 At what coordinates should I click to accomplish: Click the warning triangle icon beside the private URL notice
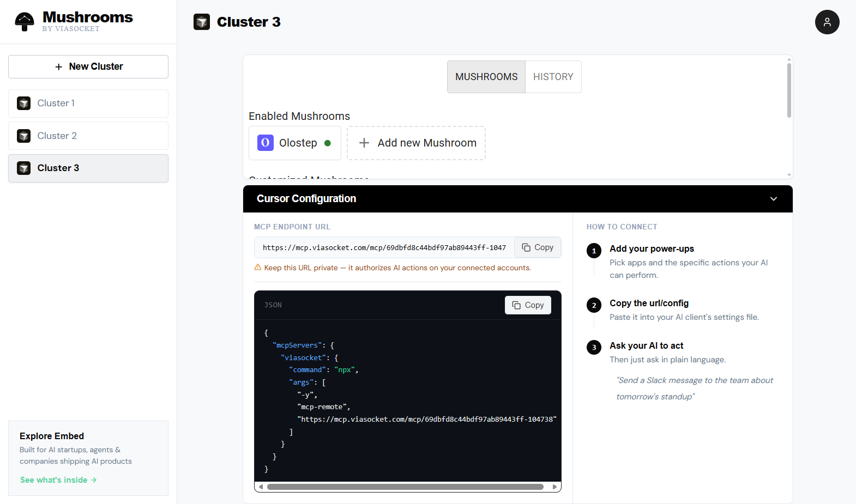pyautogui.click(x=258, y=267)
